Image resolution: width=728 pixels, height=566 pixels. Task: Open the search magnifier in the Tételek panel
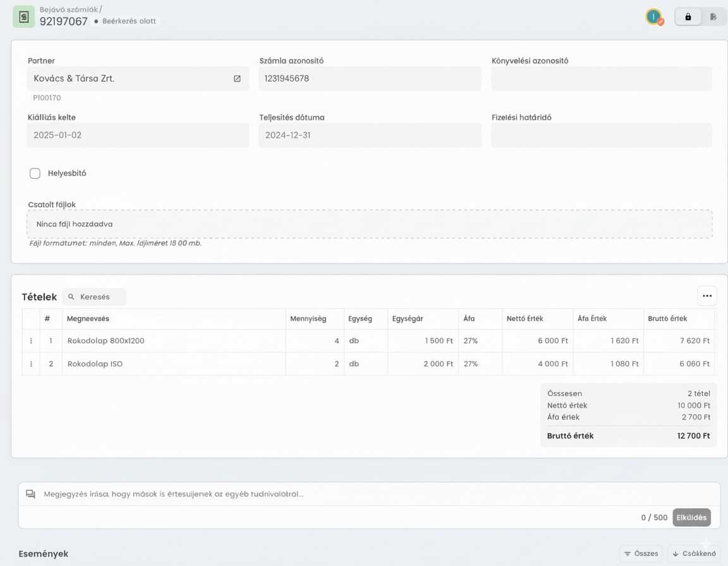click(x=71, y=296)
